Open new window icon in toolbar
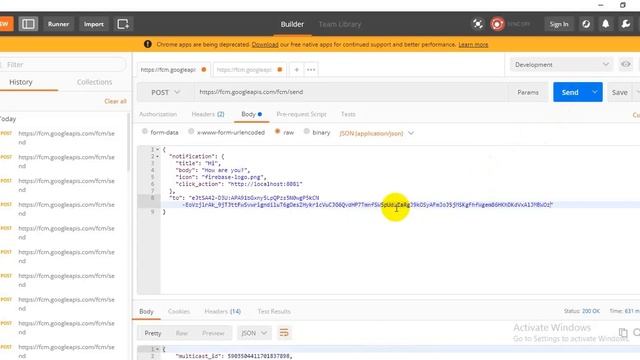 coord(123,24)
